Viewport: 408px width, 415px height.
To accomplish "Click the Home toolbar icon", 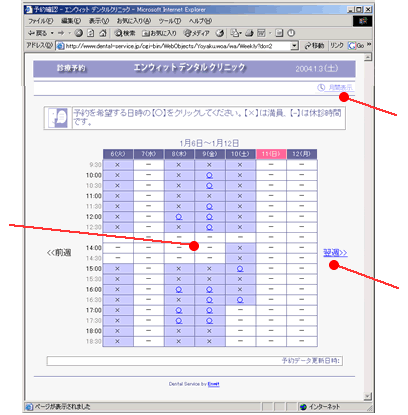I will 103,33.
